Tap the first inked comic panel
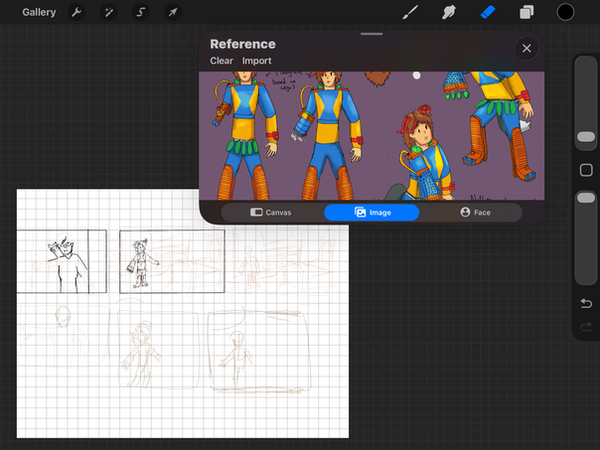600x450 pixels. [x=62, y=261]
